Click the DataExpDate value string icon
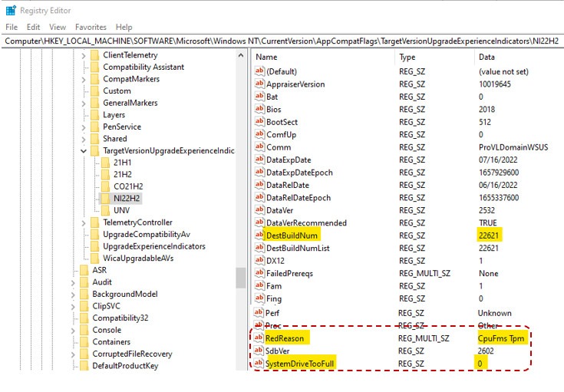564x392 pixels. [x=259, y=160]
